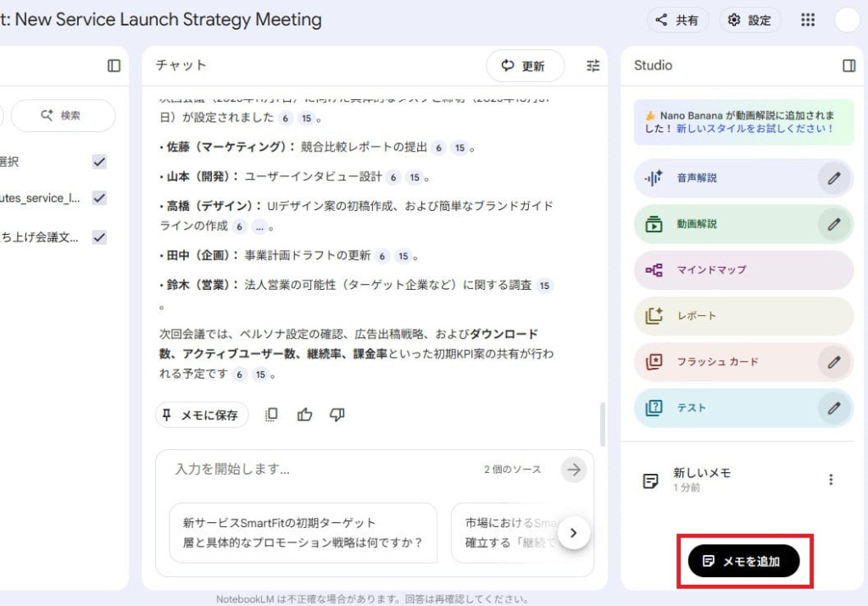Open chat configuration with the sliders icon
Viewport: 868px width, 606px height.
(593, 65)
